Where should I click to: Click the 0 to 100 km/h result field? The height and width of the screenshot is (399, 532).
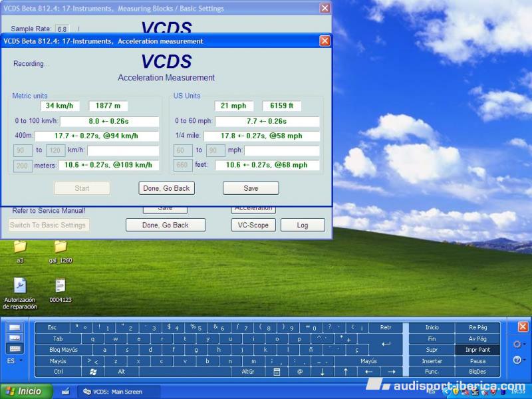tap(110, 122)
